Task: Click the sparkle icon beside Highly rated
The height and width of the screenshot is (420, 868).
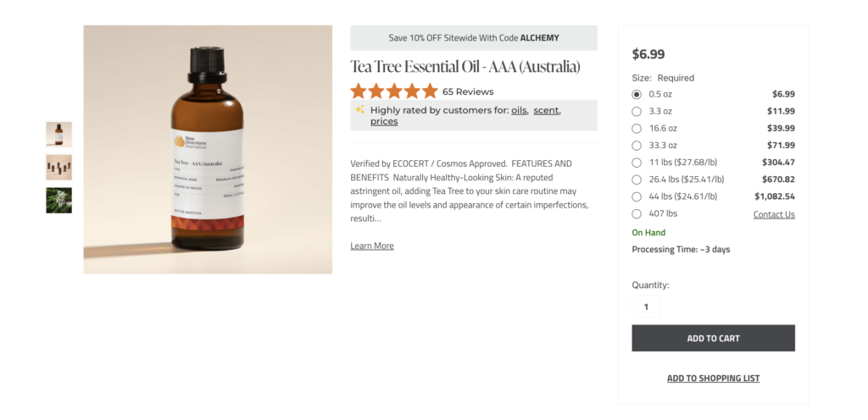Action: coord(360,110)
